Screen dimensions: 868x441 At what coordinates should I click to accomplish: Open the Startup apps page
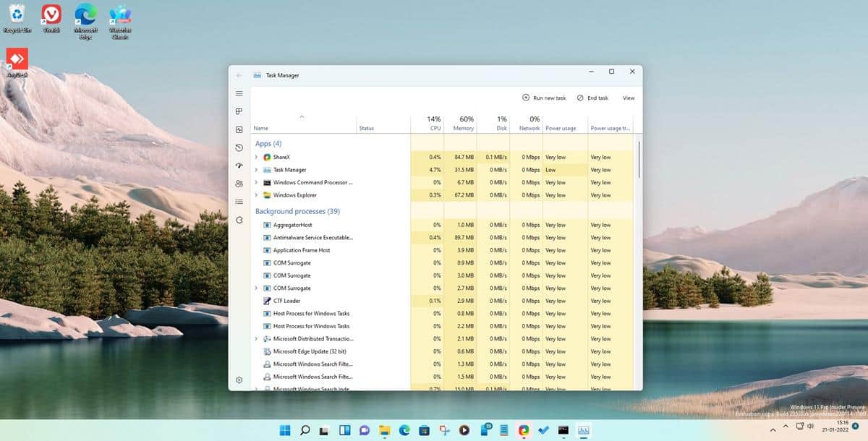(239, 166)
